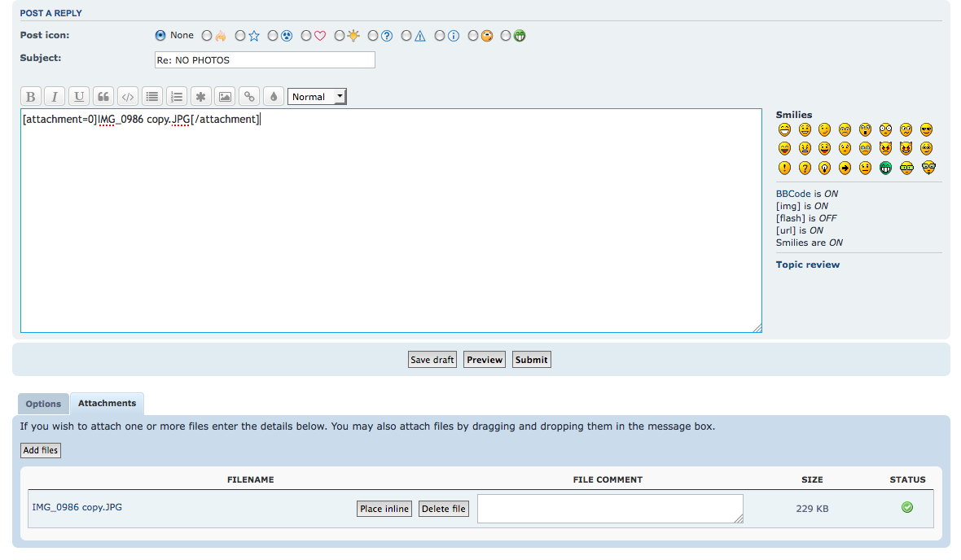Apply italic text formatting
961x560 pixels.
pyautogui.click(x=55, y=97)
